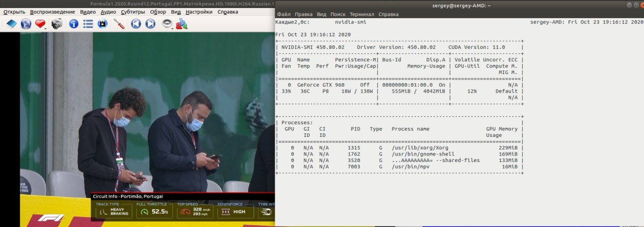Open the Воспроизведение menu
The width and height of the screenshot is (644, 227).
(53, 12)
